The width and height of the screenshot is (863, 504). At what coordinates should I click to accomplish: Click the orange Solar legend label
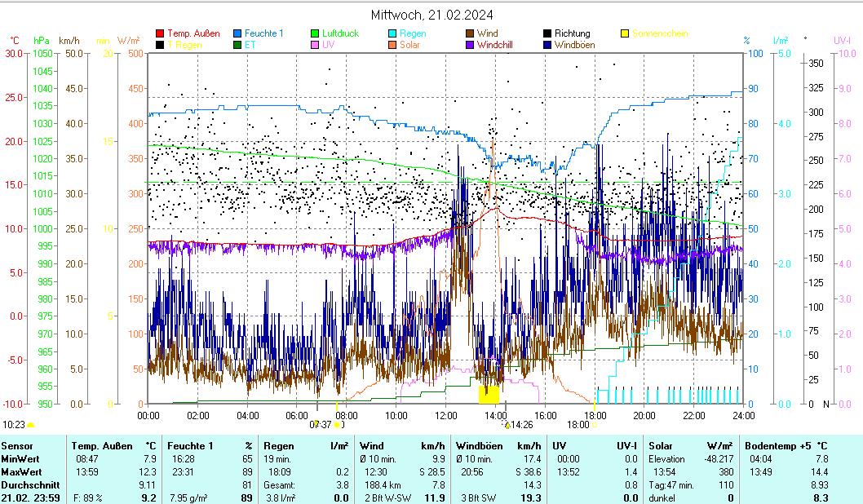click(411, 45)
